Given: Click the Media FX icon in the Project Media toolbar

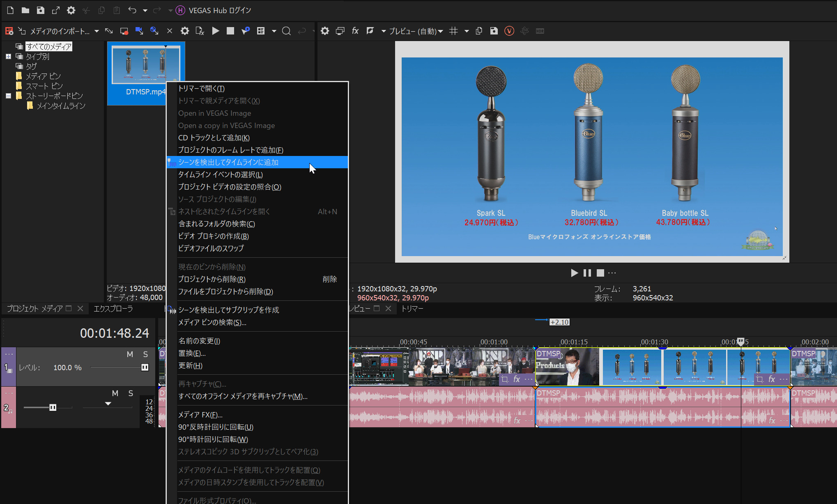Looking at the screenshot, I should pos(200,31).
